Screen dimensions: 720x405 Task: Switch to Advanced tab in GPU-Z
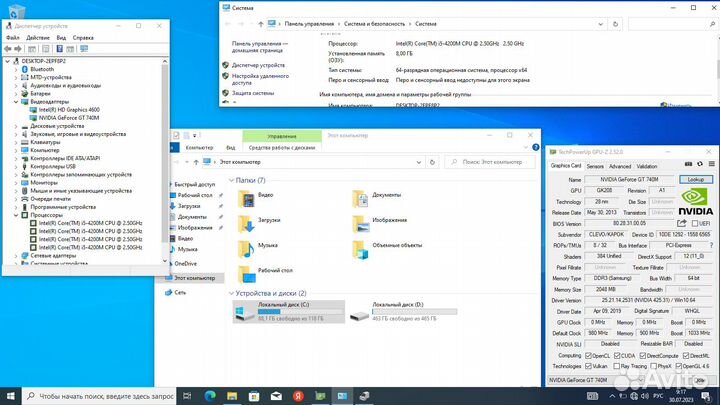(620, 166)
